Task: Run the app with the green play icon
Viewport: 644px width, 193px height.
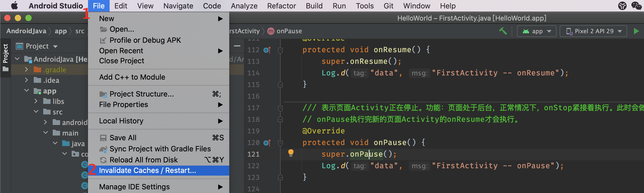Action: click(636, 31)
